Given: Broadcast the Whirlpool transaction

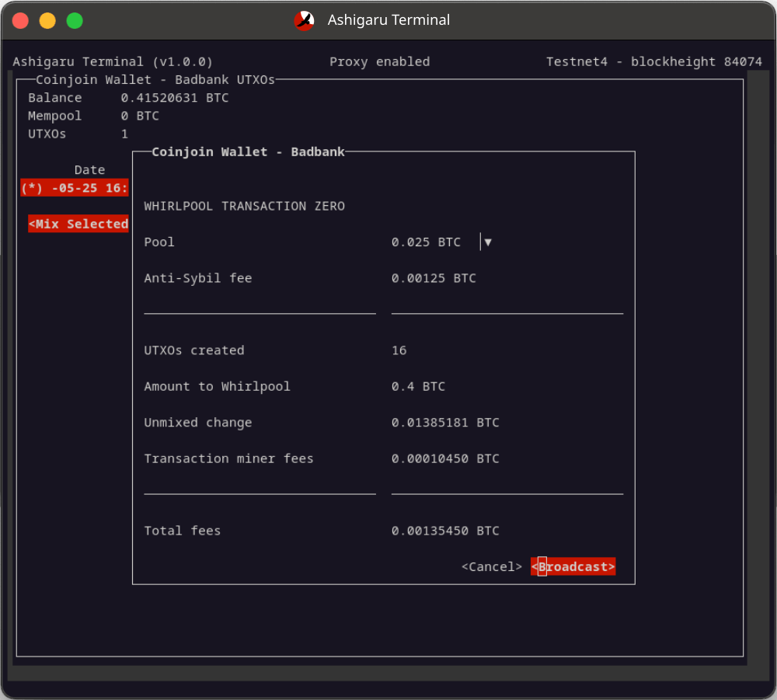Looking at the screenshot, I should pyautogui.click(x=573, y=566).
